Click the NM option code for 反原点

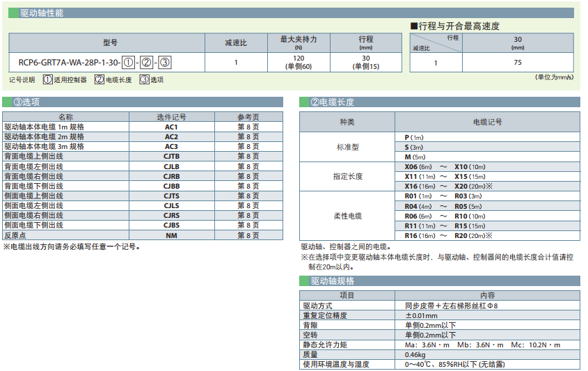(x=171, y=235)
